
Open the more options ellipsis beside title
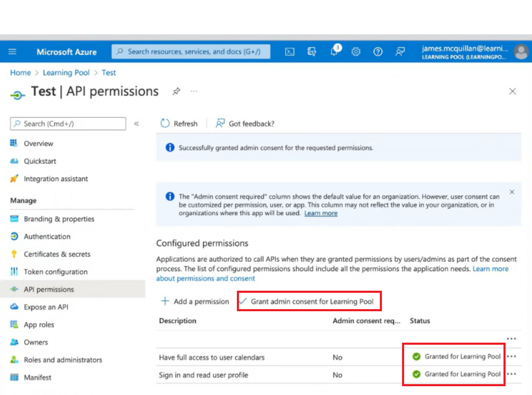tap(194, 91)
